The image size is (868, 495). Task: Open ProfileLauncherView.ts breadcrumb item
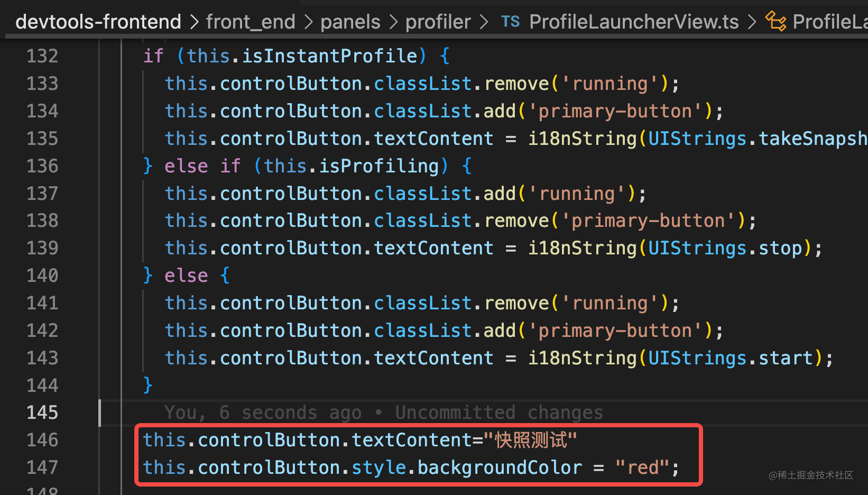[x=634, y=22]
